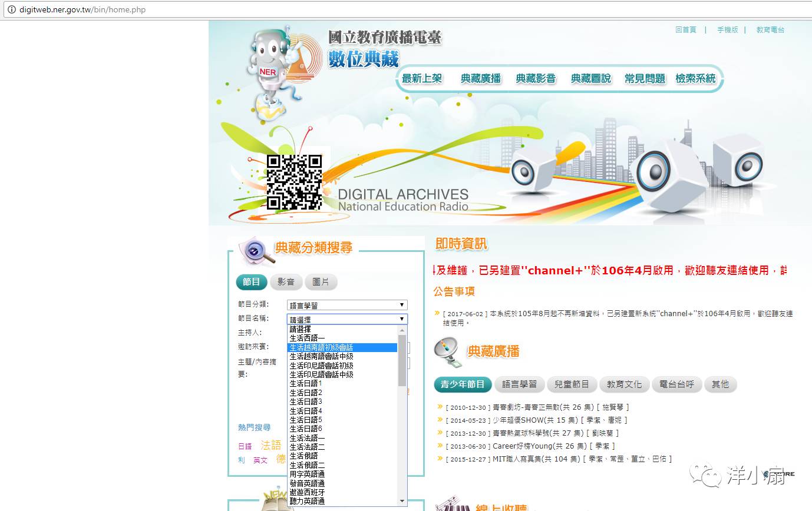Select 生活日語1 from the list

point(343,383)
